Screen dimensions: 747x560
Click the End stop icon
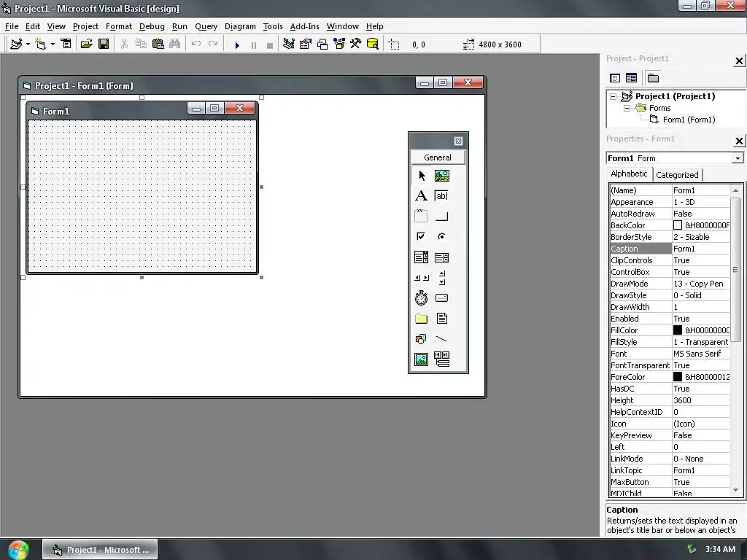(x=270, y=45)
